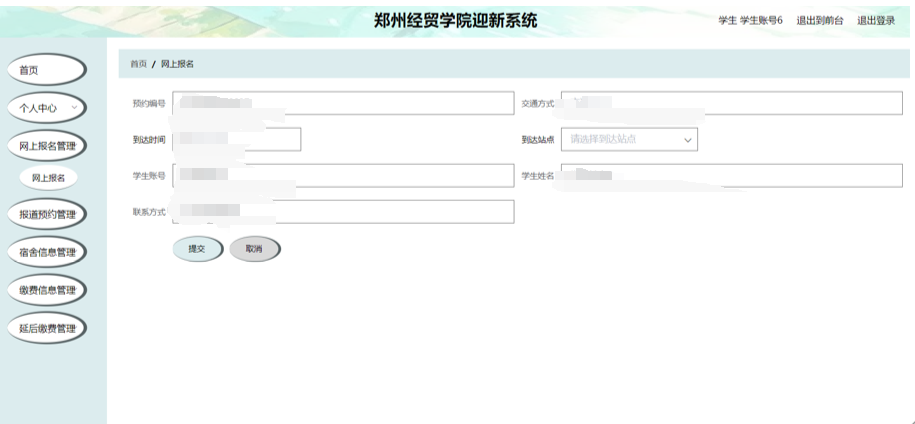The height and width of the screenshot is (424, 915).
Task: Click 退出登录 to log out
Action: 876,20
